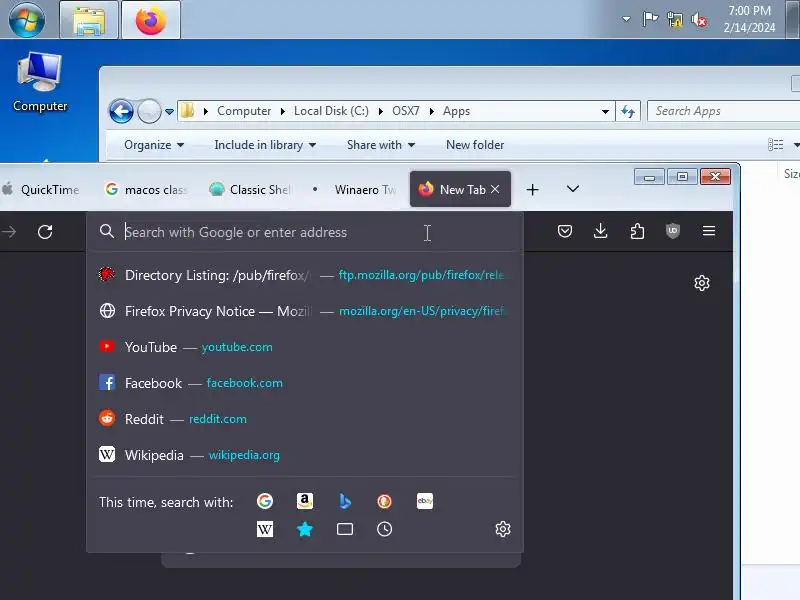Search this time with Bing
This screenshot has height=600, width=800.
(344, 501)
